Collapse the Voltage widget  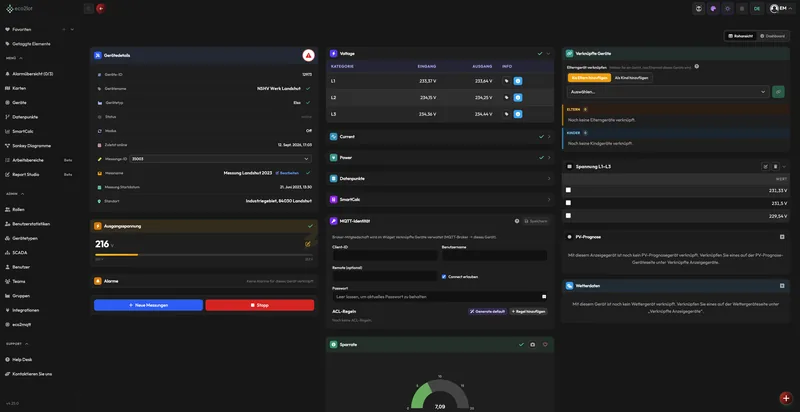click(548, 54)
